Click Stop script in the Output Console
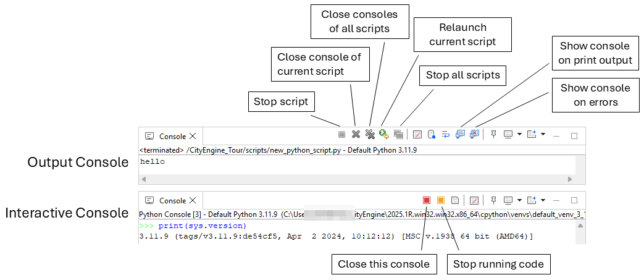The image size is (644, 280). (x=341, y=134)
